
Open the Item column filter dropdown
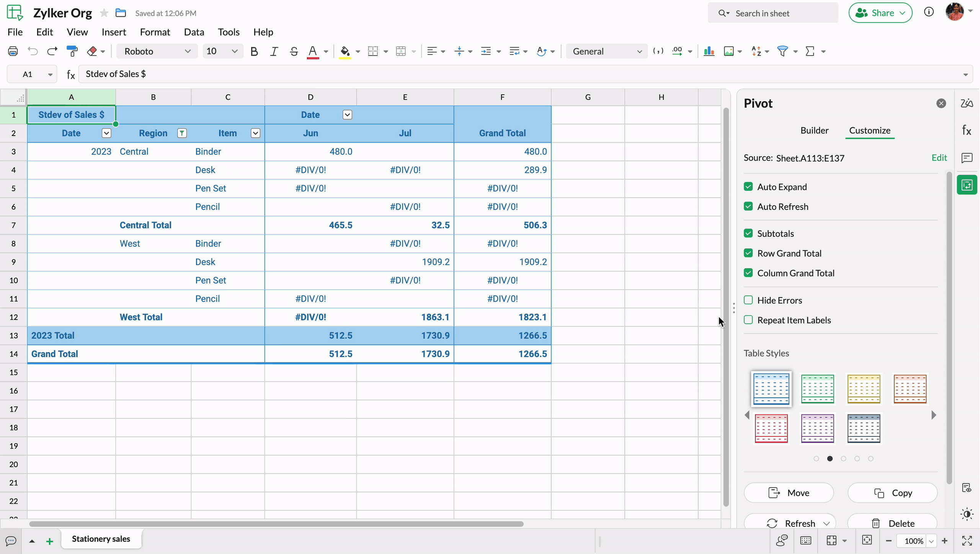(x=255, y=133)
